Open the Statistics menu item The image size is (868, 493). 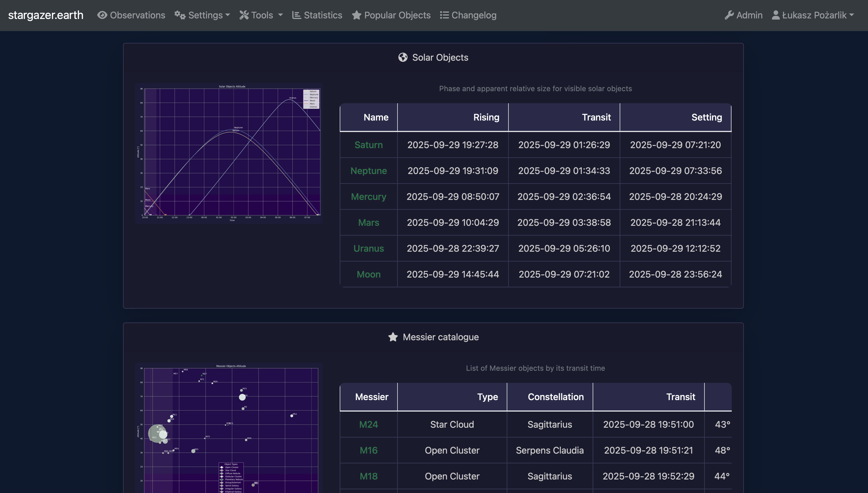(x=323, y=15)
